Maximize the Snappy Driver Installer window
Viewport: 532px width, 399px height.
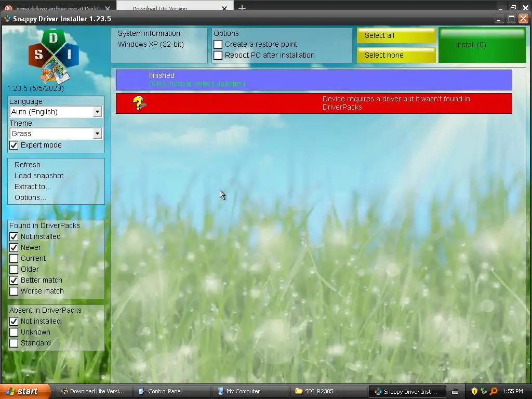pyautogui.click(x=511, y=19)
